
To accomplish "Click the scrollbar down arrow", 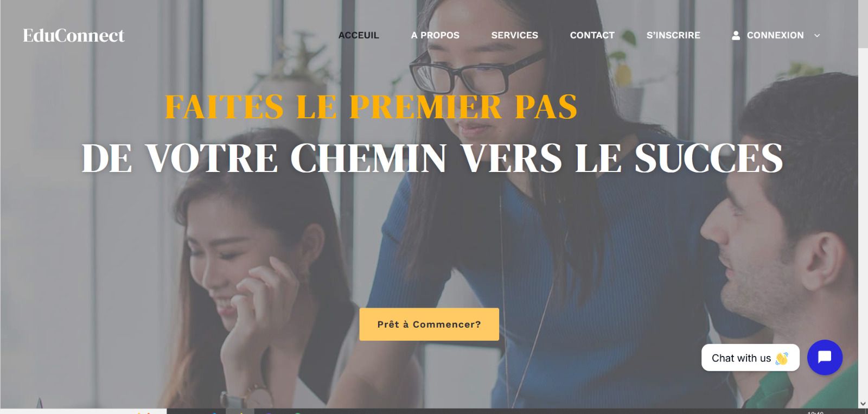I will [x=863, y=404].
